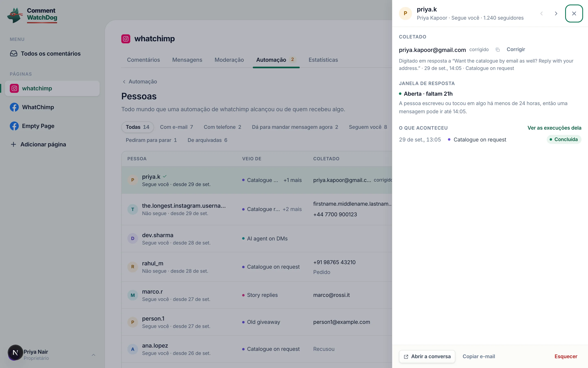Click the verified checkmark next to priya.k
Viewport: 588px width, 368px height.
point(165,176)
